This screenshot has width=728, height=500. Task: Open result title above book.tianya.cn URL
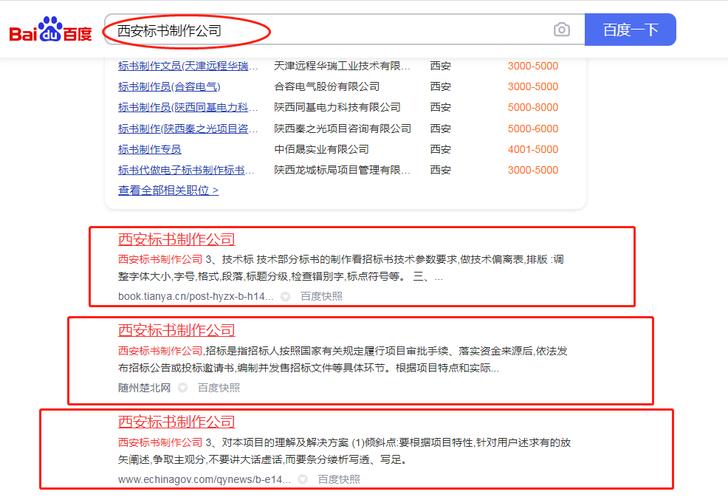tap(176, 239)
